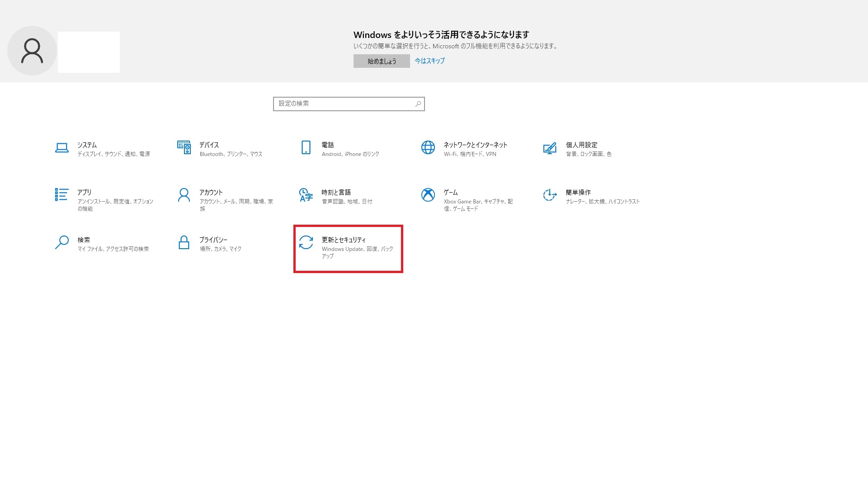
Task: Click the 個人用設定 paintbrush icon
Action: tap(550, 148)
